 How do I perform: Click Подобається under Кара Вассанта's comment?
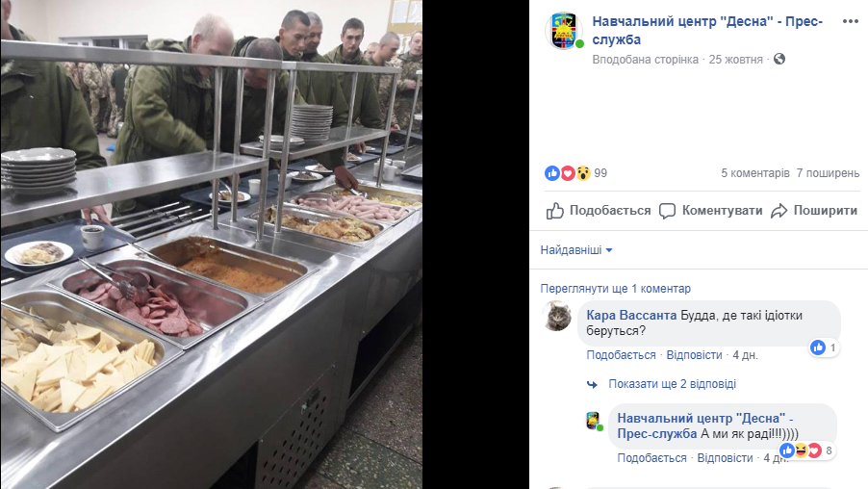coord(621,355)
